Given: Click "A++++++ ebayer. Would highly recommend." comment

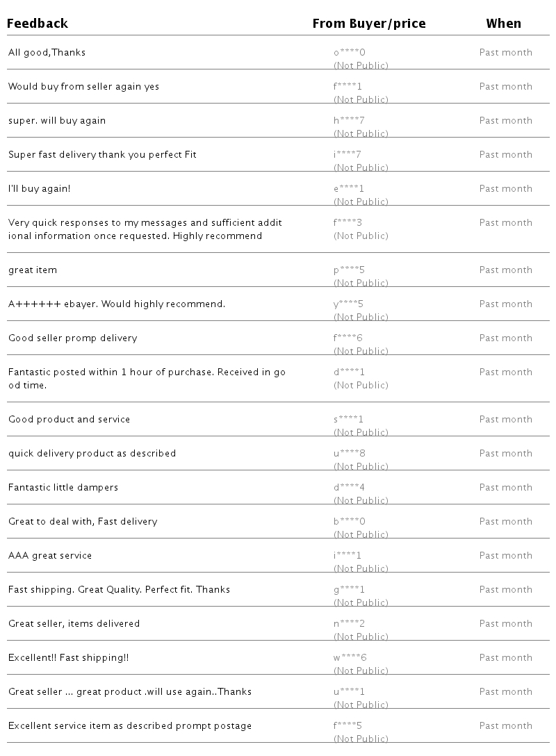Looking at the screenshot, I should (x=117, y=304).
